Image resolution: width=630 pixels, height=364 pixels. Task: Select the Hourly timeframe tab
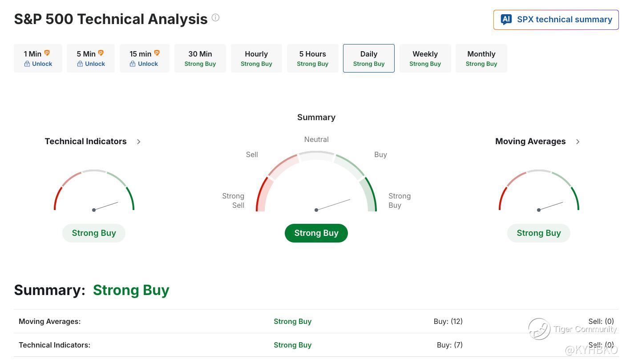click(256, 58)
